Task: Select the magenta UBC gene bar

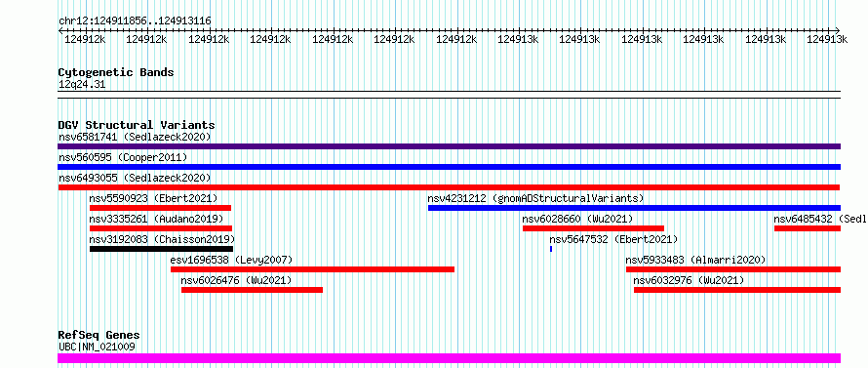Action: 449,358
